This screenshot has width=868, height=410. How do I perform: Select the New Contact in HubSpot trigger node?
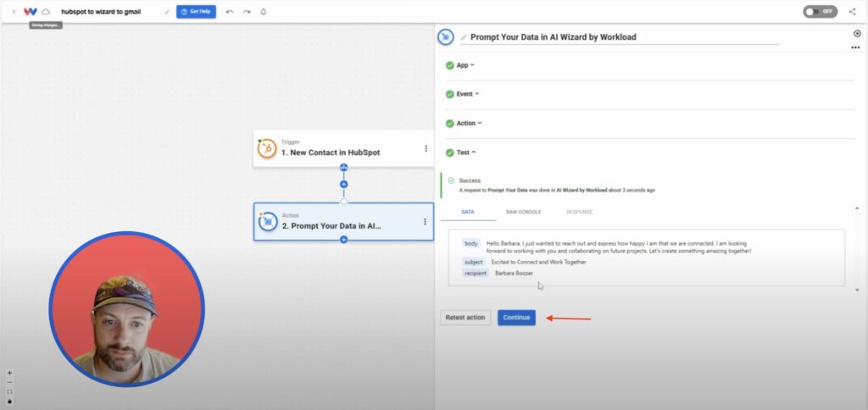pyautogui.click(x=343, y=148)
